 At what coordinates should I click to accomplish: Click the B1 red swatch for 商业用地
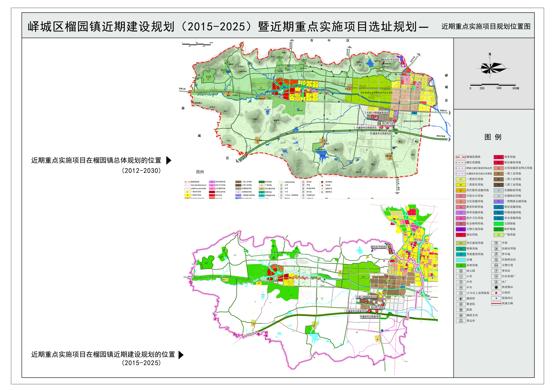coord(461,235)
